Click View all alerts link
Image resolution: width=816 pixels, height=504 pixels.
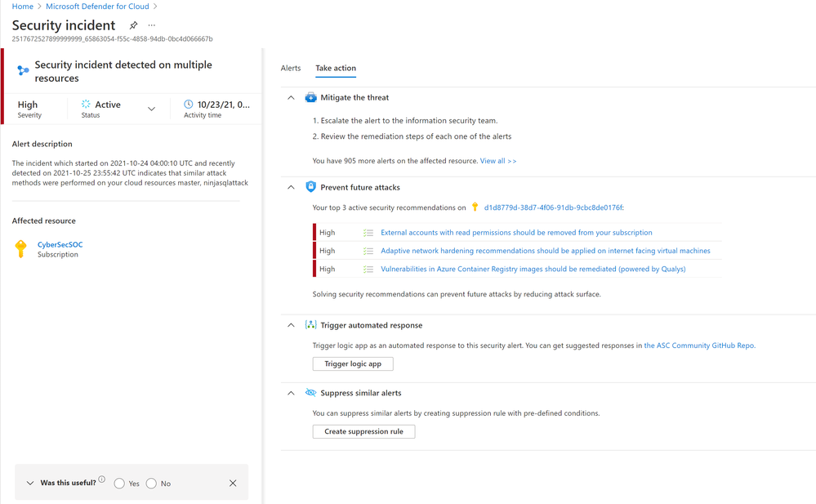(x=498, y=161)
